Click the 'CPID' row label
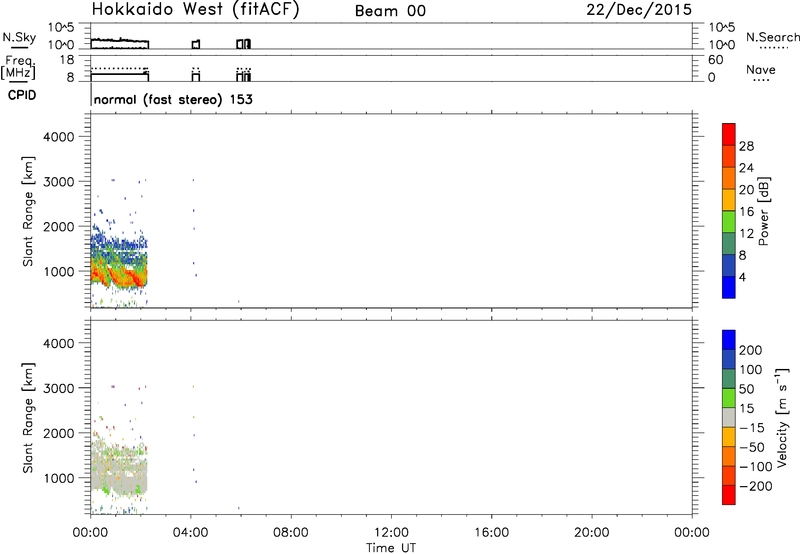800x554 pixels. click(x=21, y=95)
